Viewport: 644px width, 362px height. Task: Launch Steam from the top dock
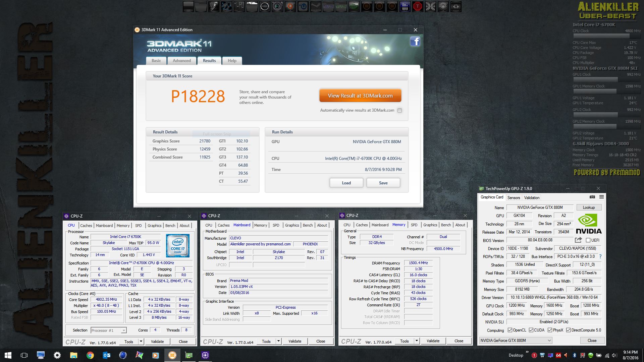(x=316, y=6)
